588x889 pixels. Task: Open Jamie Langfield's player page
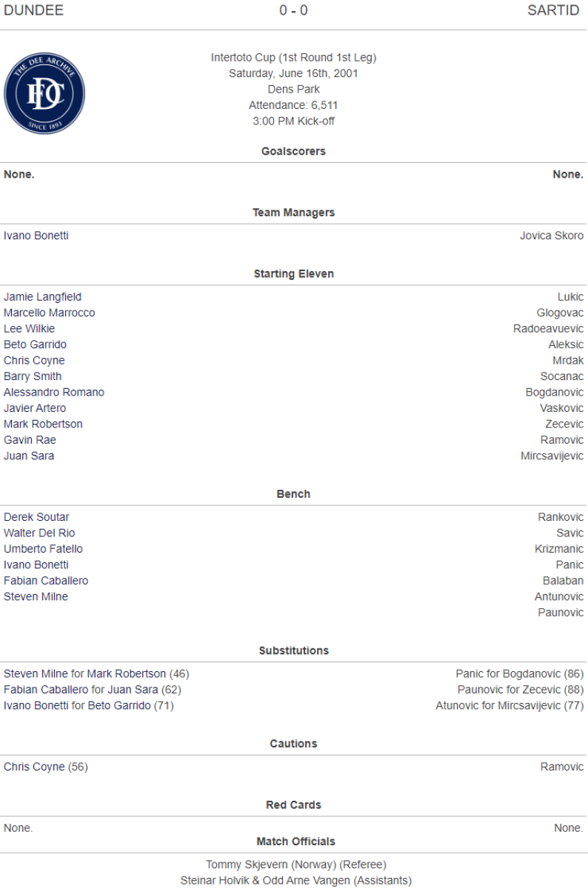42,297
